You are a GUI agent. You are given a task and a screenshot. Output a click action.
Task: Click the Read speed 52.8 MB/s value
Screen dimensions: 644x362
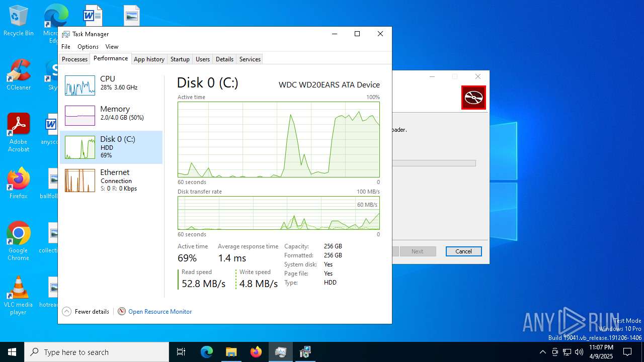[x=203, y=284]
